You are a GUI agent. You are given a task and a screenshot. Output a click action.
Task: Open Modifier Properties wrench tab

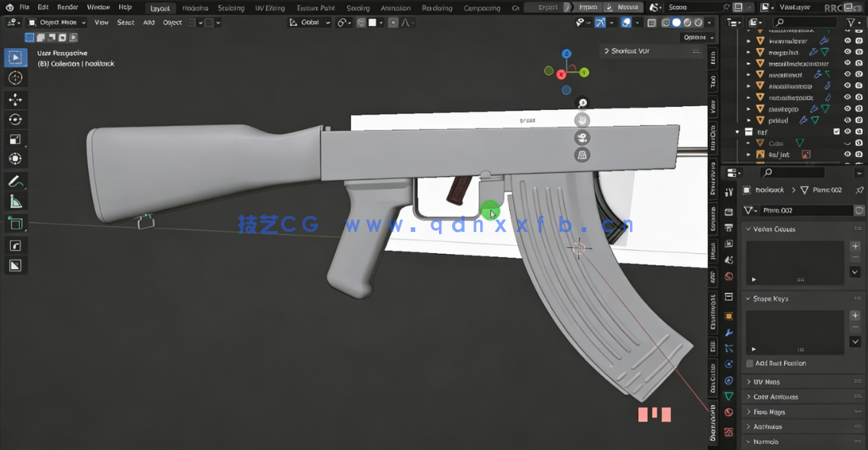click(x=728, y=333)
